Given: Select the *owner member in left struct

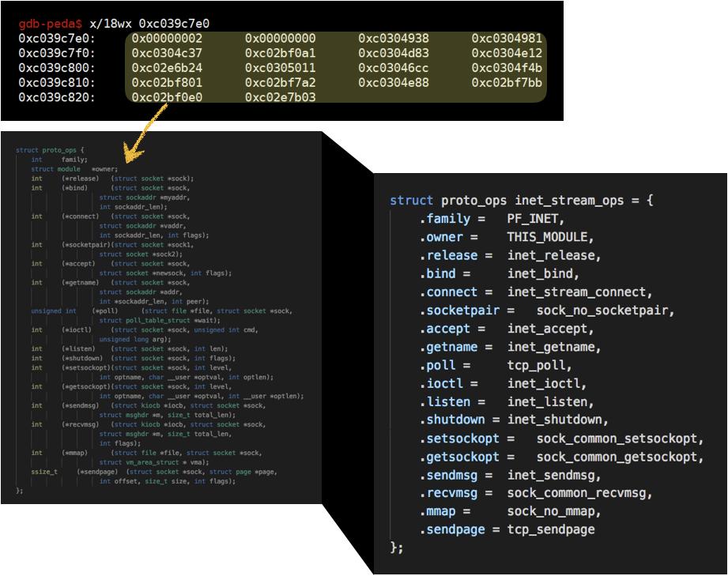Looking at the screenshot, I should pos(104,169).
